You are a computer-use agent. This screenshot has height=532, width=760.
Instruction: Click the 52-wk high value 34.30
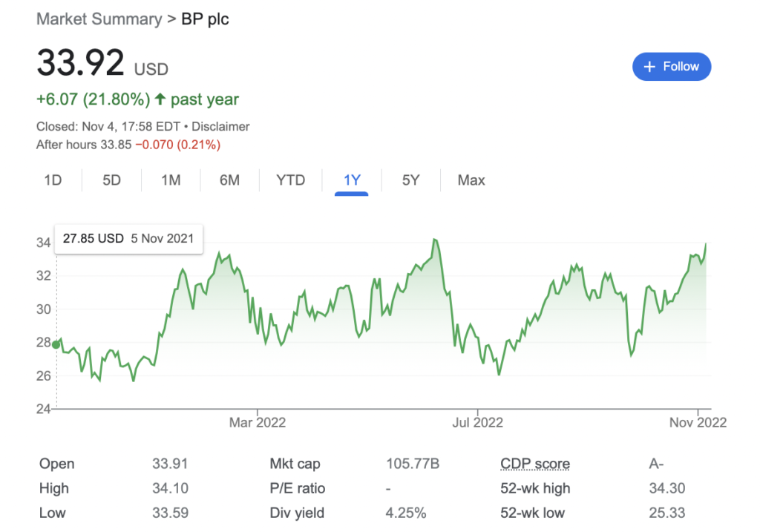tap(667, 488)
